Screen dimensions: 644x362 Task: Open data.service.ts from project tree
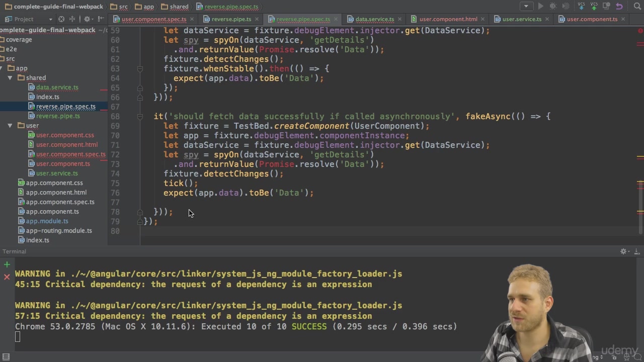point(53,87)
